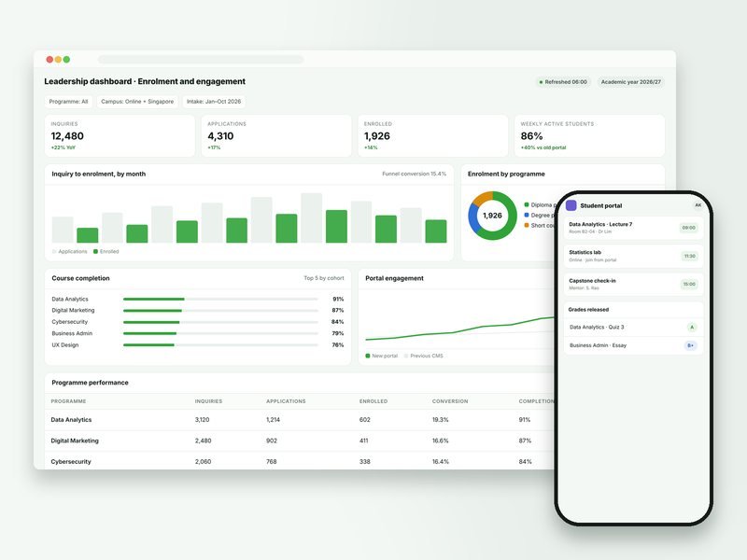Click the Enrolled card value above +14%
Viewport: 747px width, 560px height.
pos(377,136)
